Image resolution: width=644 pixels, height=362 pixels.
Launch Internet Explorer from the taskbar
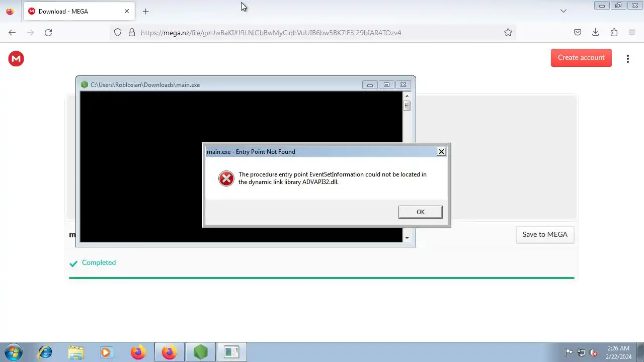coord(45,352)
